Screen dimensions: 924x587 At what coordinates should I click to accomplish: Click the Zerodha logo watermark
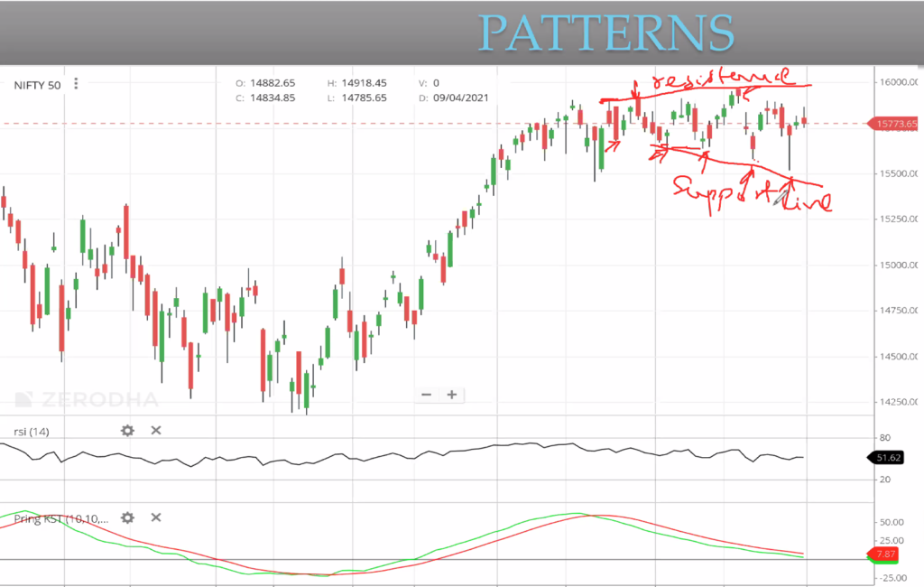88,399
